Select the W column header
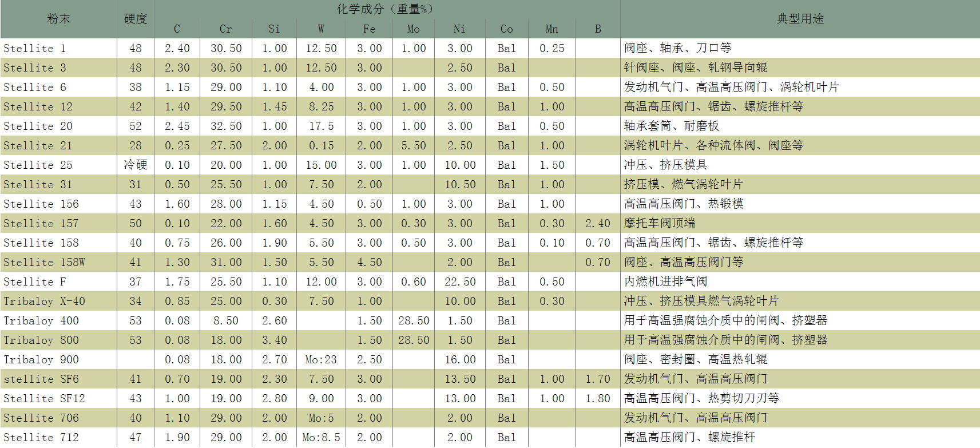Screen dimensions: 980x448 tap(321, 29)
